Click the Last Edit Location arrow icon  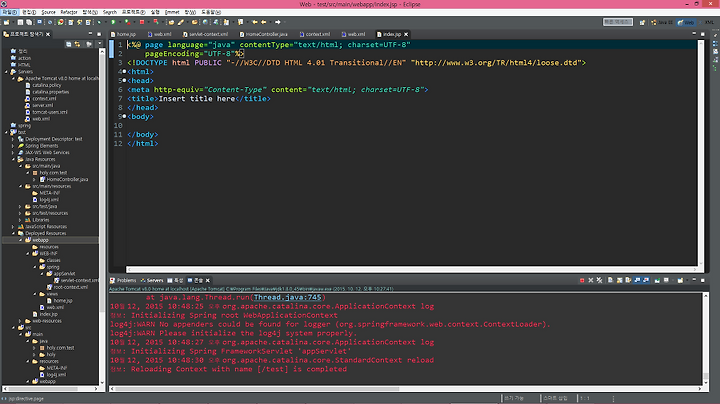pyautogui.click(x=255, y=22)
